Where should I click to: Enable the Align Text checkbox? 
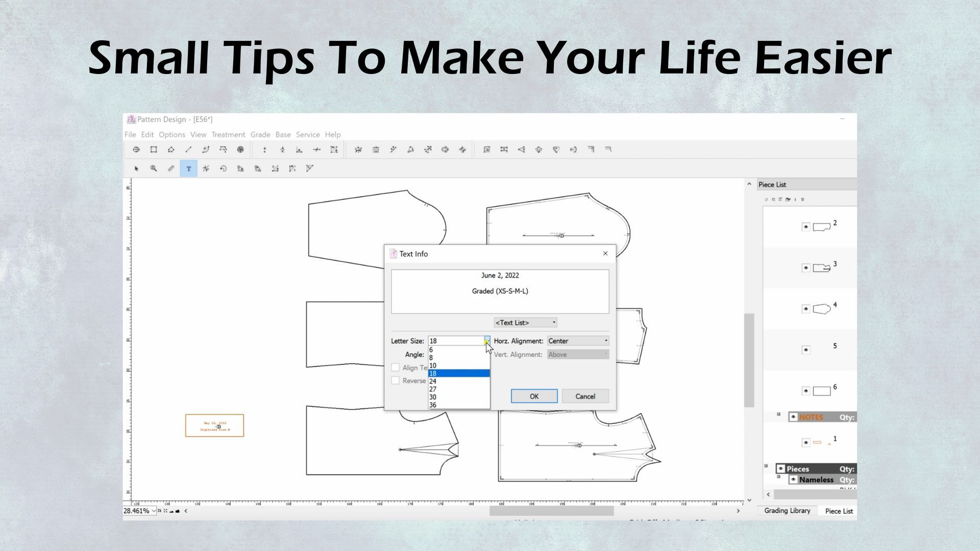[x=396, y=367]
